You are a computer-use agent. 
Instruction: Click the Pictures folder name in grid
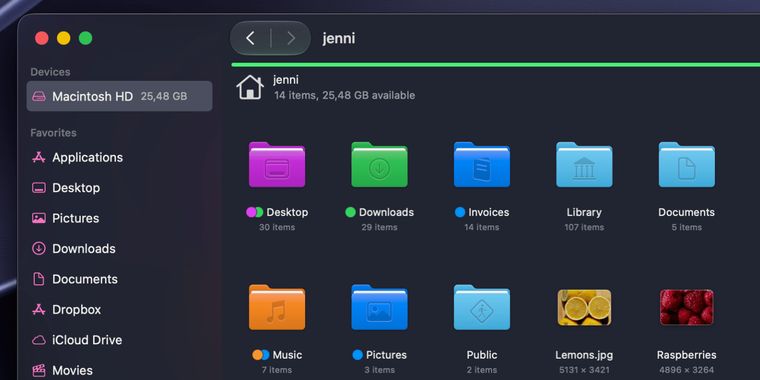(x=386, y=355)
